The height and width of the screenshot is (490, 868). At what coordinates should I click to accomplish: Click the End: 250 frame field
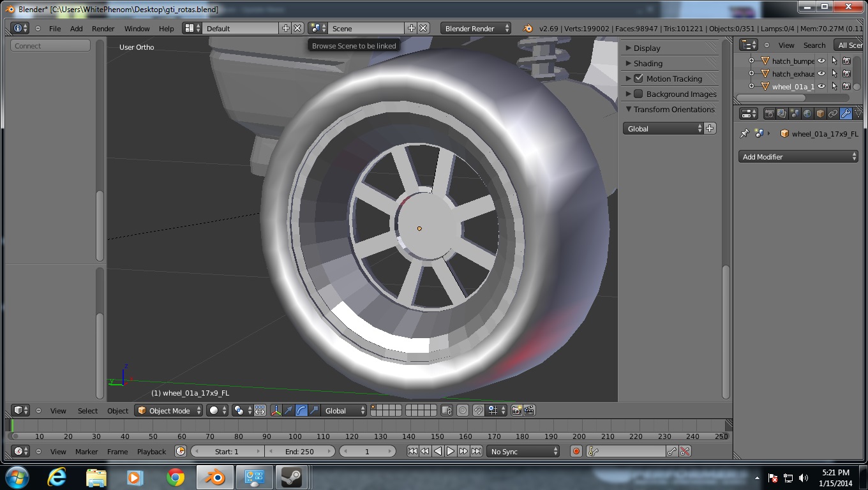(299, 451)
